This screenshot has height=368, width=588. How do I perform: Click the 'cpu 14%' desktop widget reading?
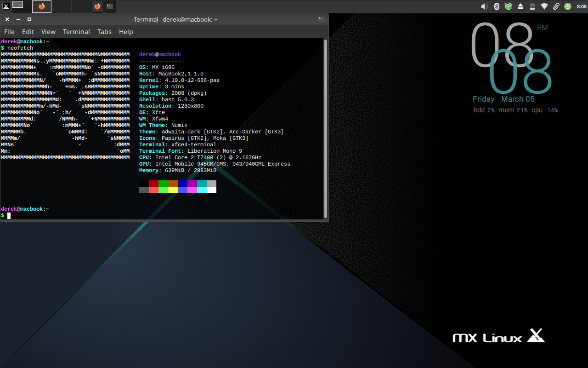pyautogui.click(x=545, y=110)
